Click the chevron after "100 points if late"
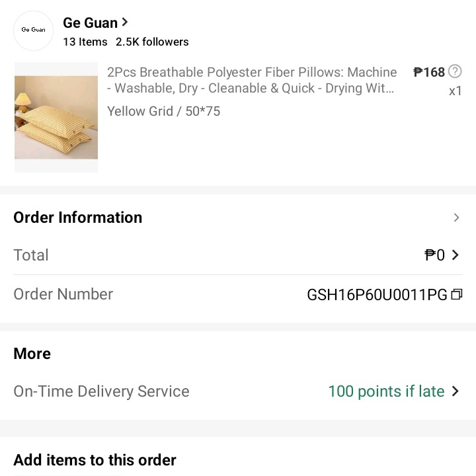The width and height of the screenshot is (476, 476). pyautogui.click(x=455, y=391)
